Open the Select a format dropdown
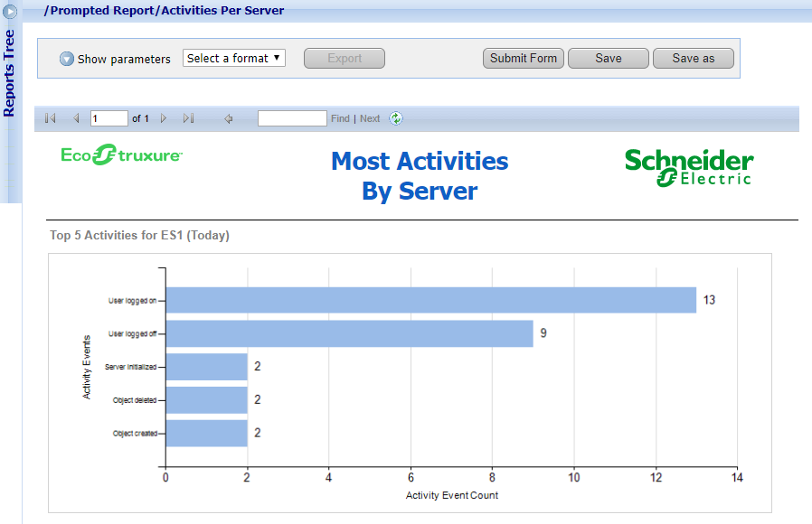Image resolution: width=812 pixels, height=524 pixels. click(233, 58)
